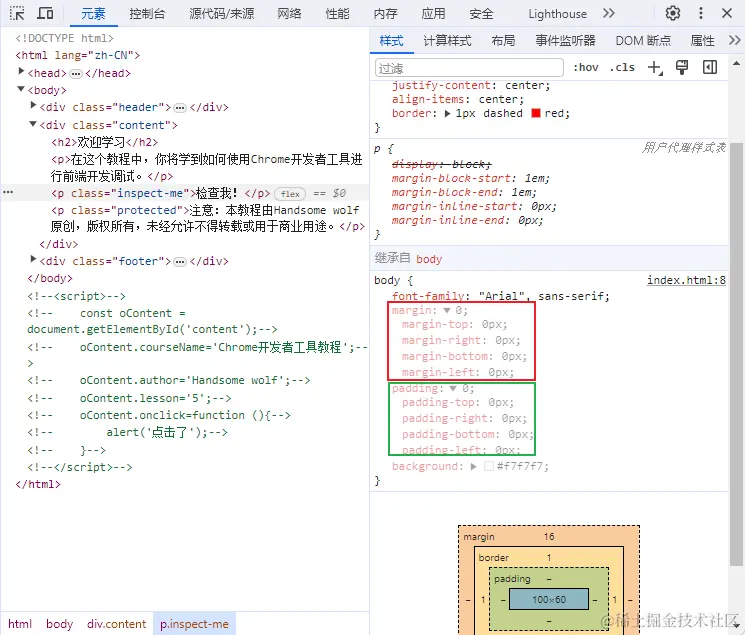Click the margin 16 value in box model

[549, 537]
